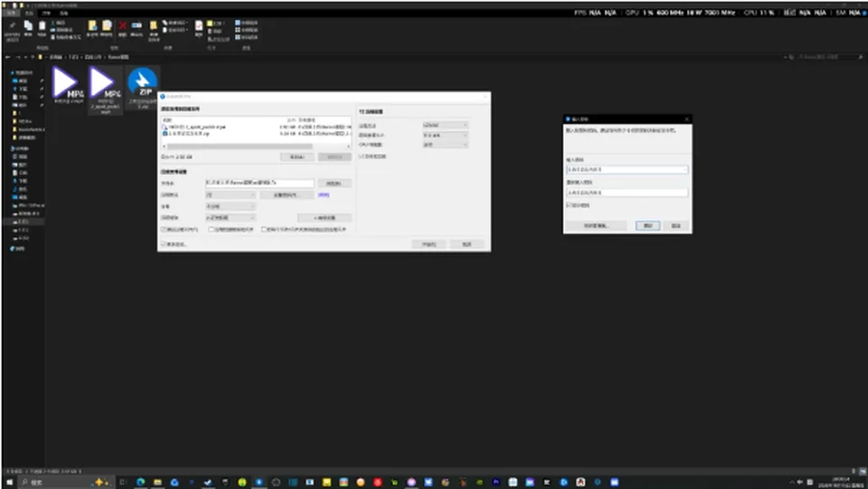Open Network in the navigation pane
The height and width of the screenshot is (489, 868).
[x=18, y=249]
